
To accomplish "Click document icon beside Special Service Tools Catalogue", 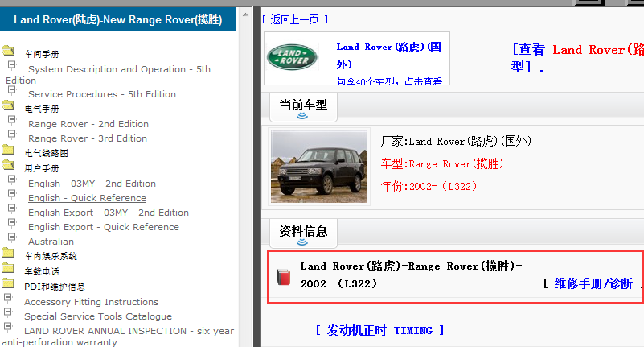I will 8,312.
